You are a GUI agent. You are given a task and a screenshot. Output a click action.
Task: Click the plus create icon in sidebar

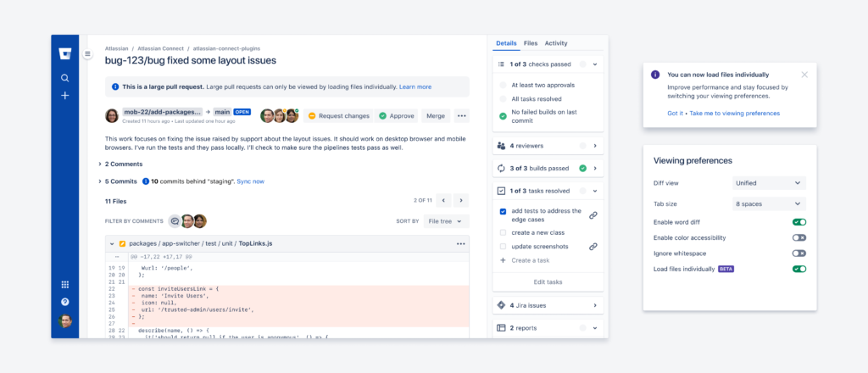[x=64, y=95]
